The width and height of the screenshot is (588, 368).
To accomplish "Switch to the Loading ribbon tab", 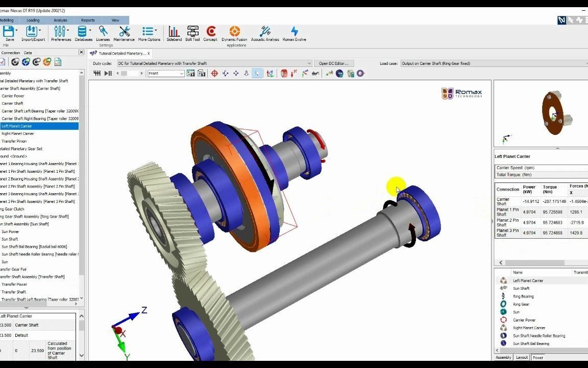I will 33,20.
